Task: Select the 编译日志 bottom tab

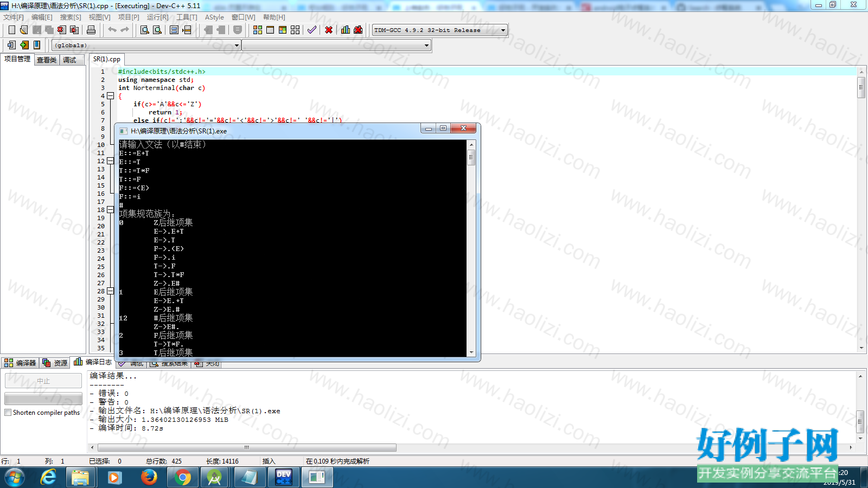Action: coord(93,362)
